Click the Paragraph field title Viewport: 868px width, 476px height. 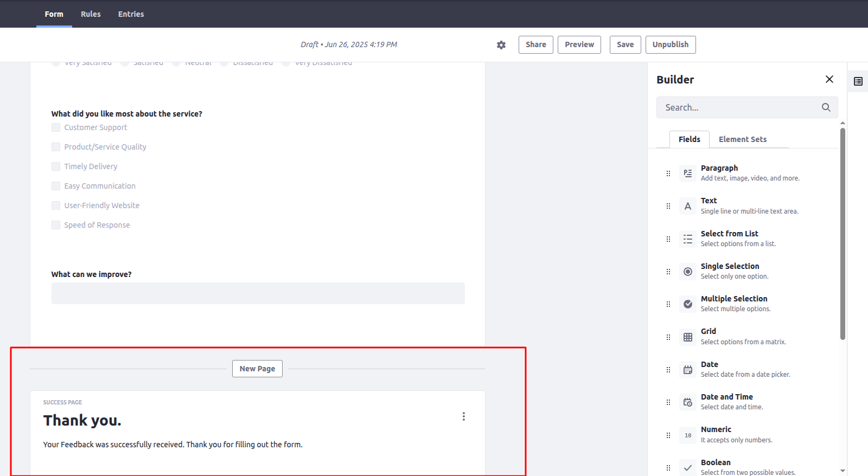719,168
